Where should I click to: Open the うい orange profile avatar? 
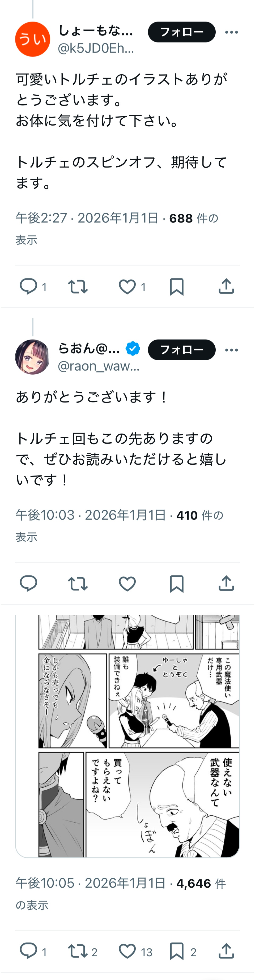click(32, 39)
